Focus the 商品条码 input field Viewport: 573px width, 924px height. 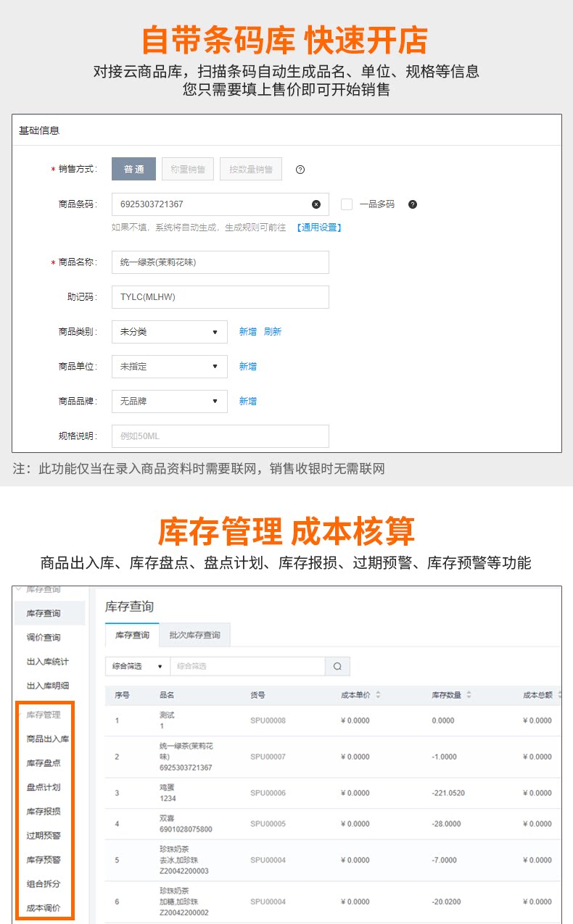pos(220,204)
